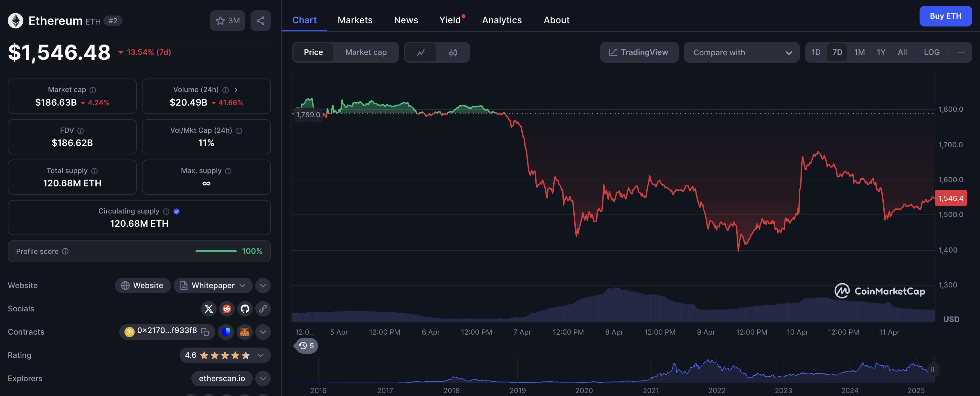Viewport: 980px width, 396px height.
Task: Expand the Whitepaper dropdown
Action: click(x=213, y=286)
